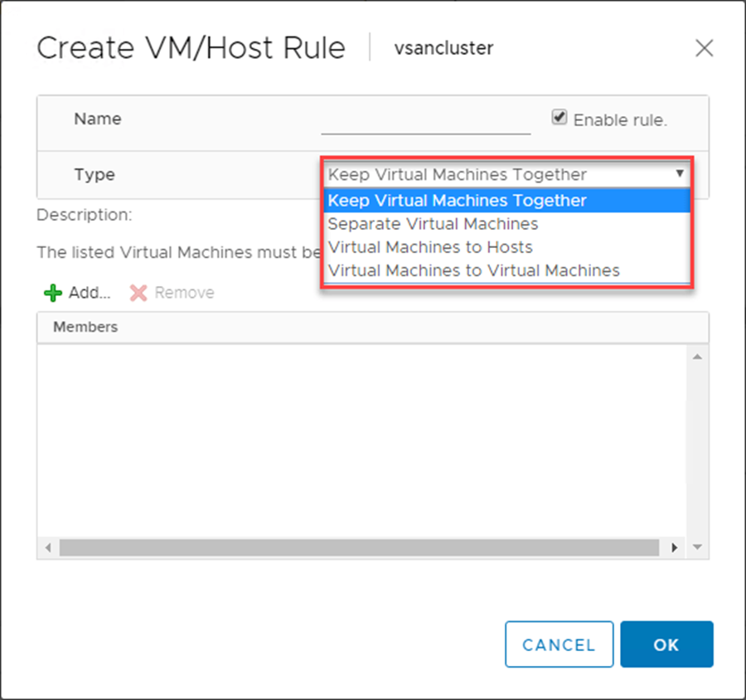746x700 pixels.
Task: Click the Add... text button
Action: 89,293
